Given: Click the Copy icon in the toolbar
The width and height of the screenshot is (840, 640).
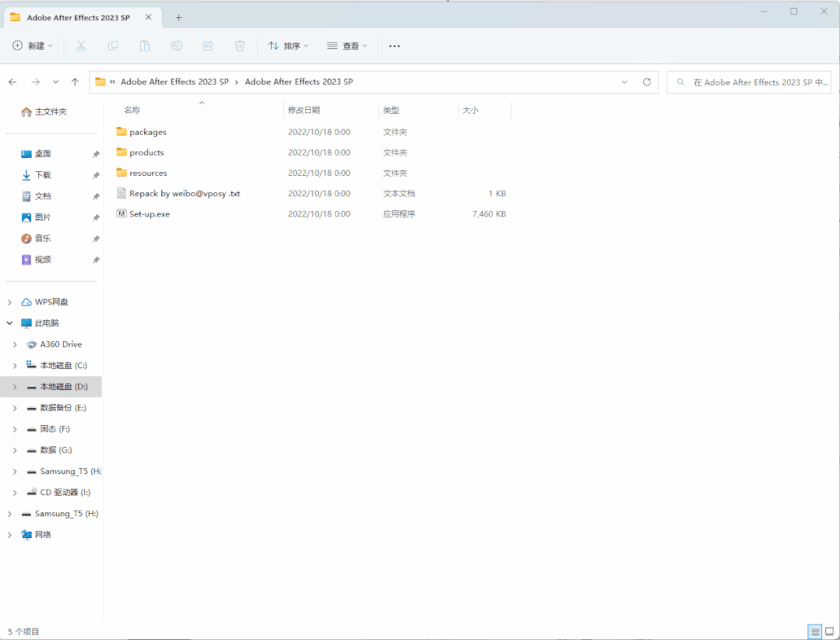Looking at the screenshot, I should pyautogui.click(x=113, y=46).
